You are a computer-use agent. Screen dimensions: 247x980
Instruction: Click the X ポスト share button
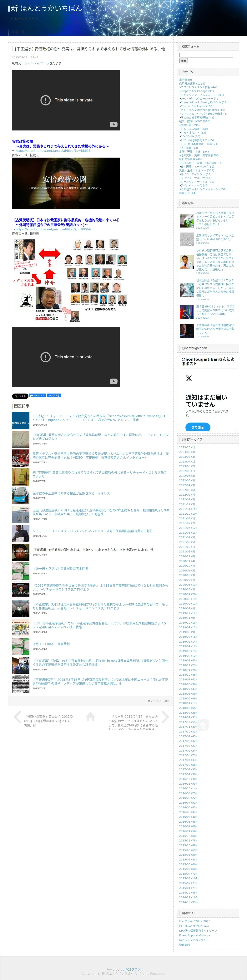point(20,396)
